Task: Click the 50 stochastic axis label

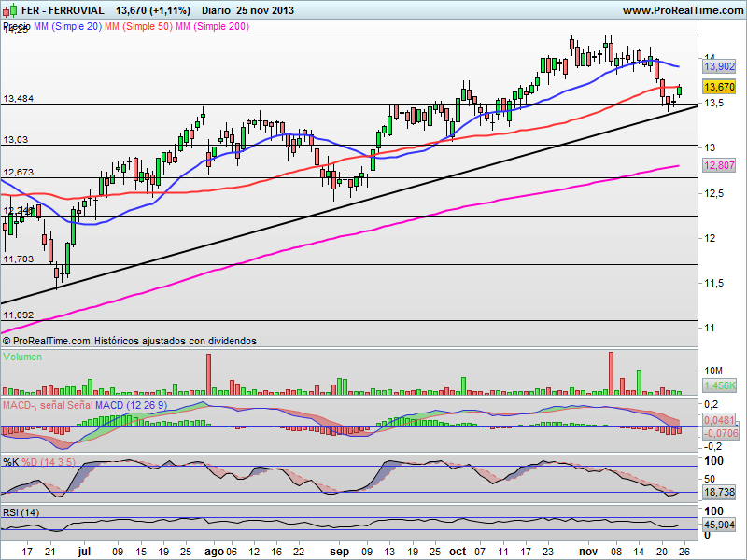Action: (x=710, y=479)
